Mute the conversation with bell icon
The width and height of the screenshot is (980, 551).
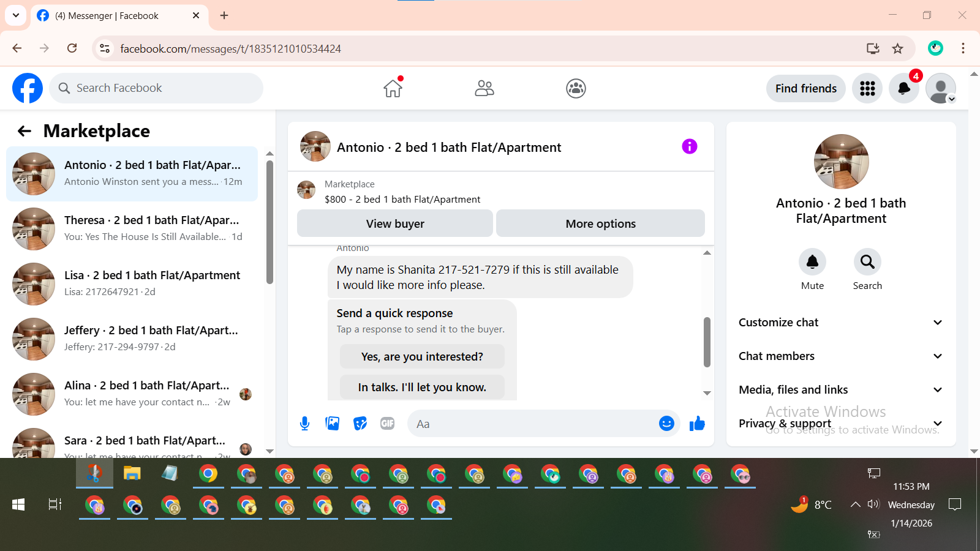812,262
